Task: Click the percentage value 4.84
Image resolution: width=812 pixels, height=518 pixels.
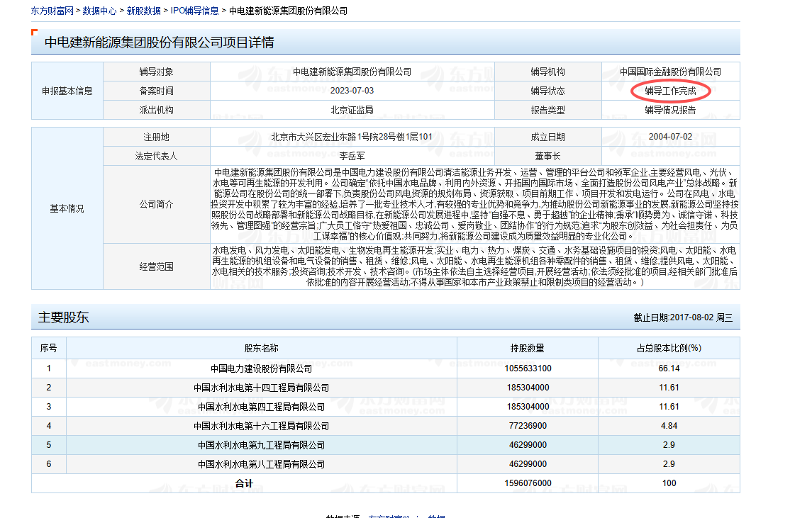Action: click(x=669, y=426)
